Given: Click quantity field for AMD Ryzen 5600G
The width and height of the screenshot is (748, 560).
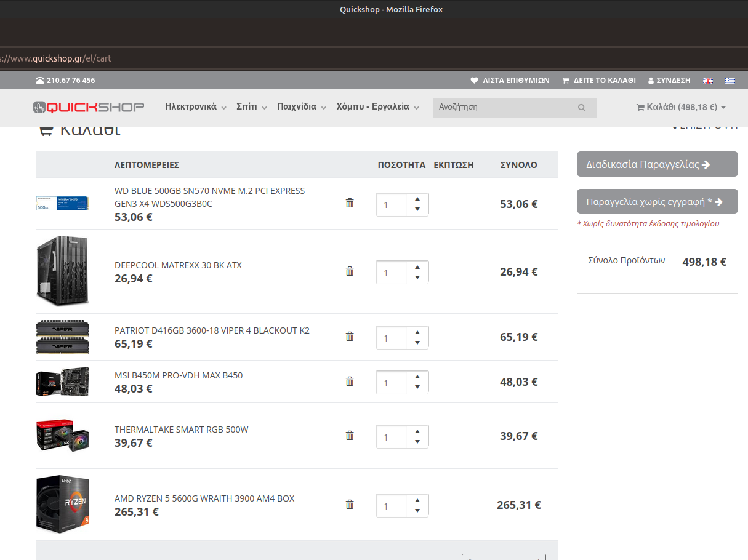Looking at the screenshot, I should click(392, 506).
